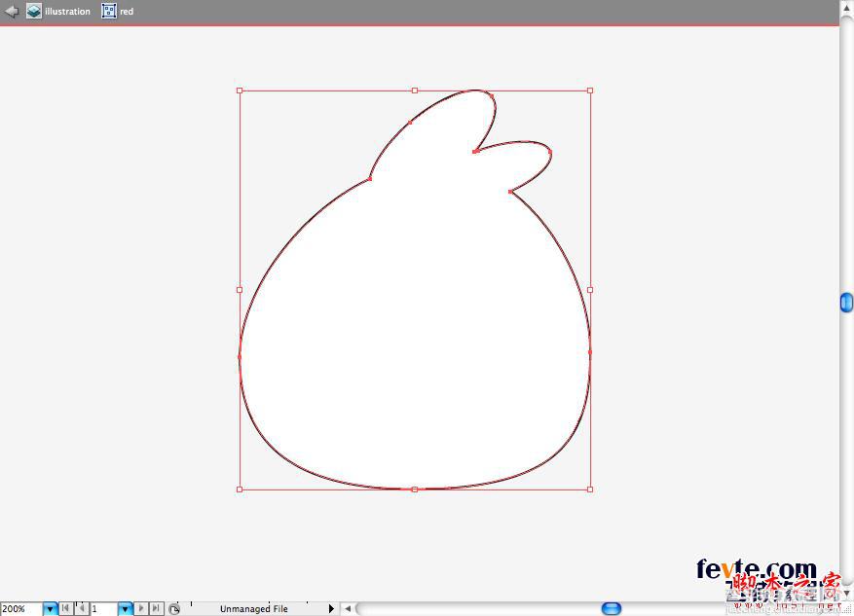The width and height of the screenshot is (854, 616).
Task: Go to next artboard button
Action: tap(140, 608)
